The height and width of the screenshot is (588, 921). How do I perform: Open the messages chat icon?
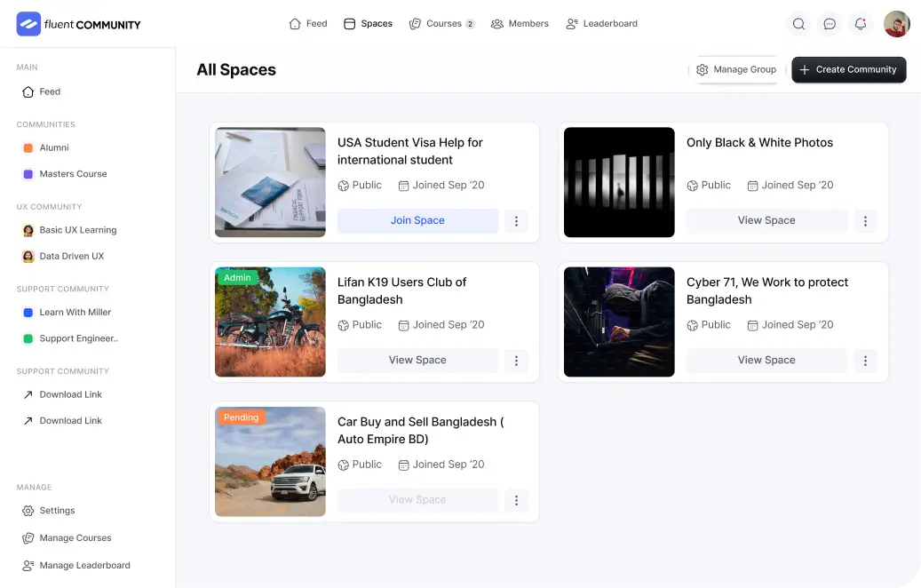830,24
